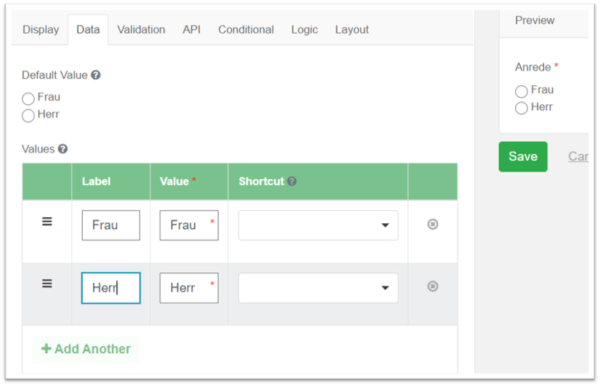Screen dimensions: 600x386
Task: Click the green Save button
Action: point(523,156)
